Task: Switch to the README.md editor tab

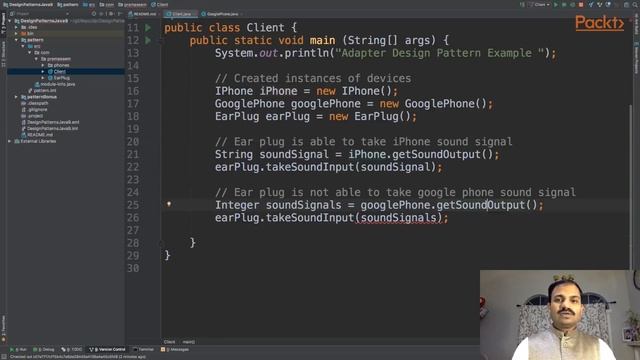Action: pos(143,14)
